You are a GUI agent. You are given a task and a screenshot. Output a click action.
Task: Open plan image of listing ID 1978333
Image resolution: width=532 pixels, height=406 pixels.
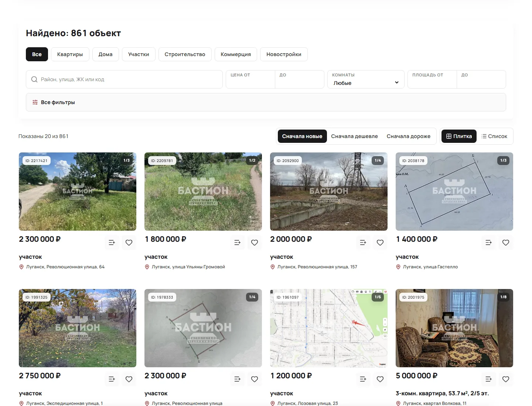(x=203, y=328)
